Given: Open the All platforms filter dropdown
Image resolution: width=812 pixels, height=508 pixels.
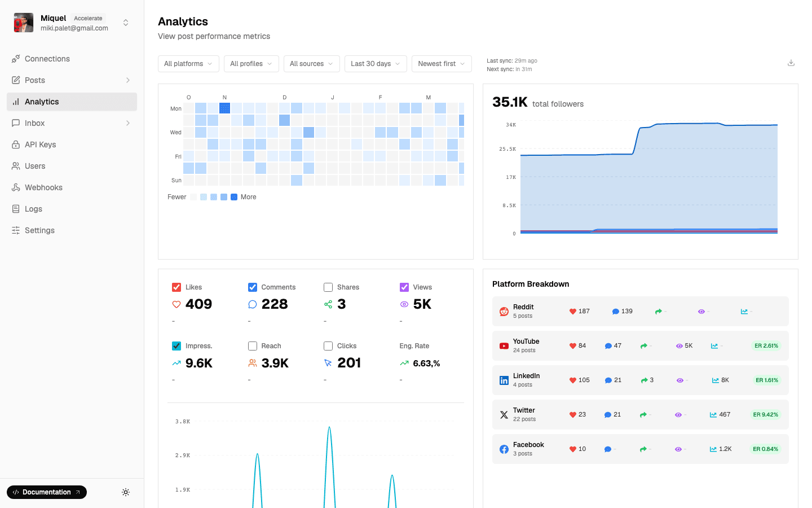Looking at the screenshot, I should click(188, 64).
